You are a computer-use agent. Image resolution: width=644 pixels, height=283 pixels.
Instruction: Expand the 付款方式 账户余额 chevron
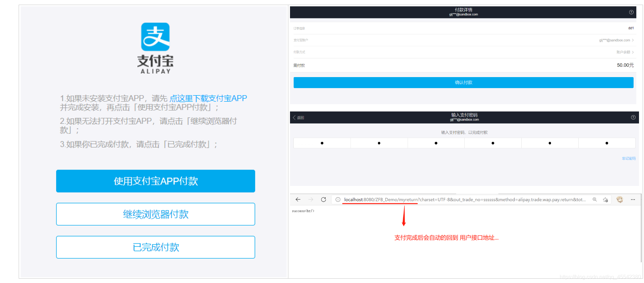pos(633,52)
